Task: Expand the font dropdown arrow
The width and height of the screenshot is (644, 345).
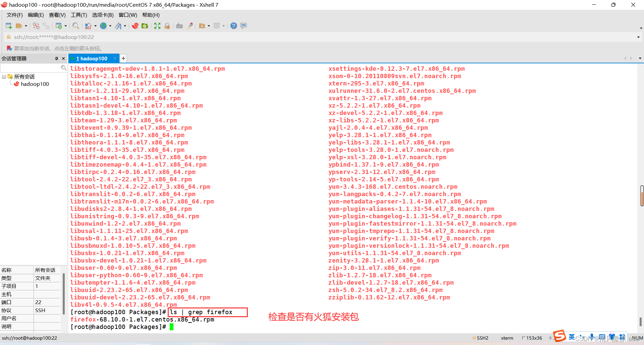Action: click(x=125, y=26)
